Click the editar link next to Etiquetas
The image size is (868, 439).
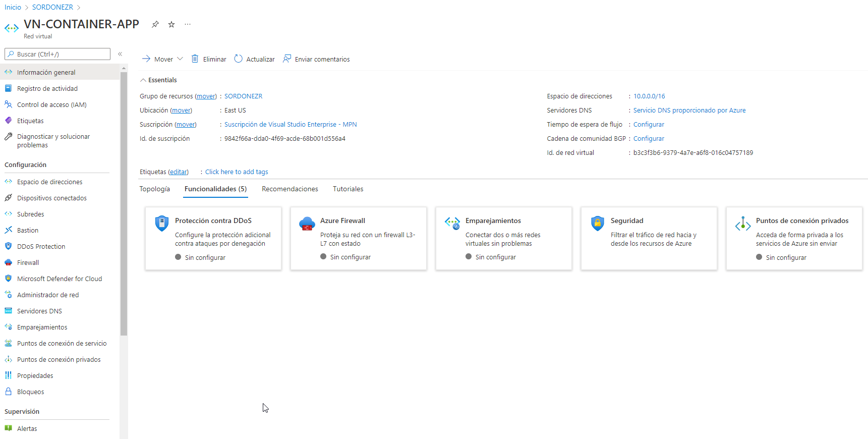178,172
